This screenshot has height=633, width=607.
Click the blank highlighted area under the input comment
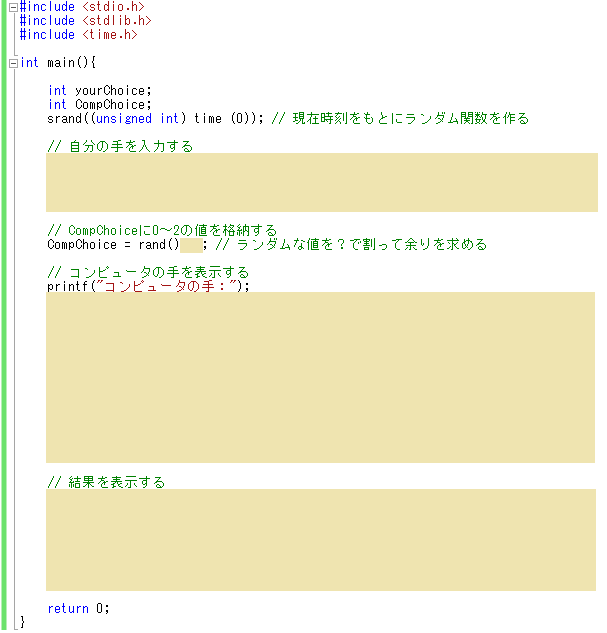pos(320,182)
